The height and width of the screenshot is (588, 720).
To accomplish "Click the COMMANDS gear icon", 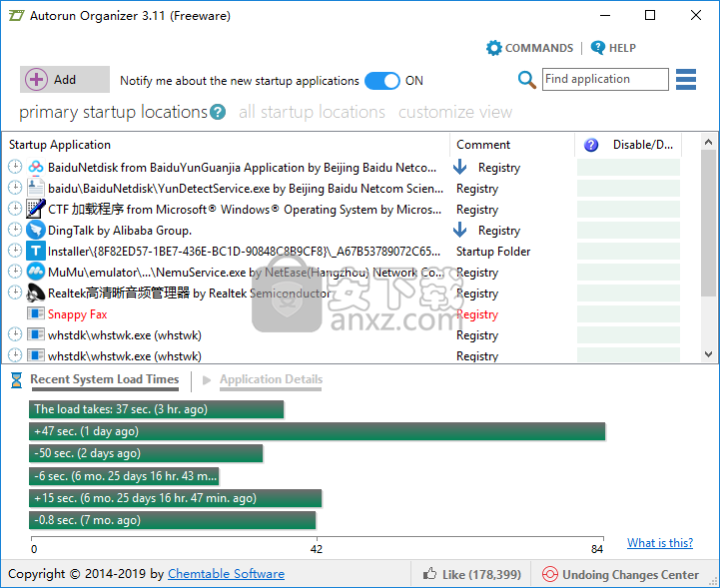I will pyautogui.click(x=494, y=48).
